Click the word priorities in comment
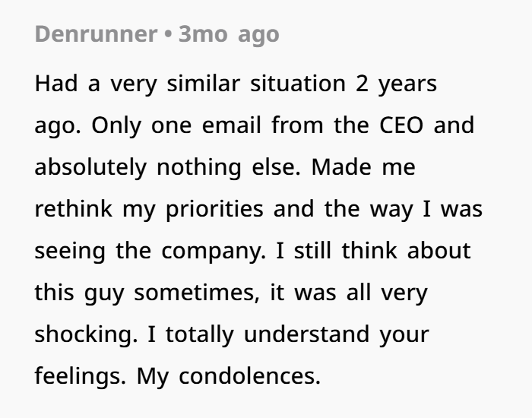This screenshot has width=532, height=418. [x=214, y=210]
